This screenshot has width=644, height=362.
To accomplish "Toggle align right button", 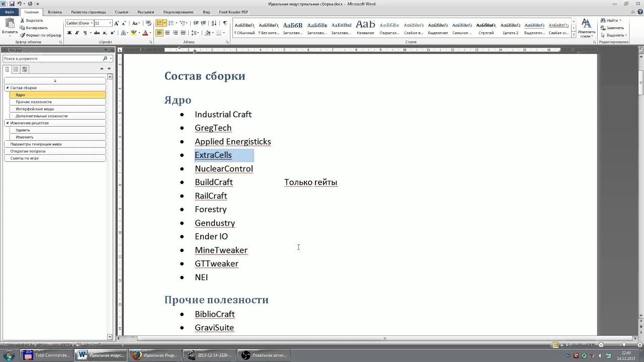I will pos(175,33).
